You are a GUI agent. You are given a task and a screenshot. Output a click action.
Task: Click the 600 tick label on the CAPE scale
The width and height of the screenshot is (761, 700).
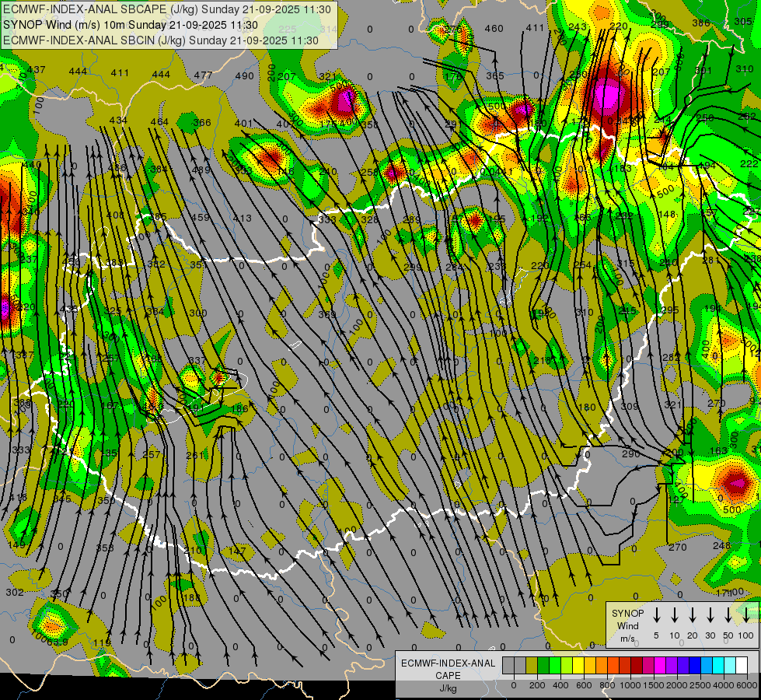584,685
